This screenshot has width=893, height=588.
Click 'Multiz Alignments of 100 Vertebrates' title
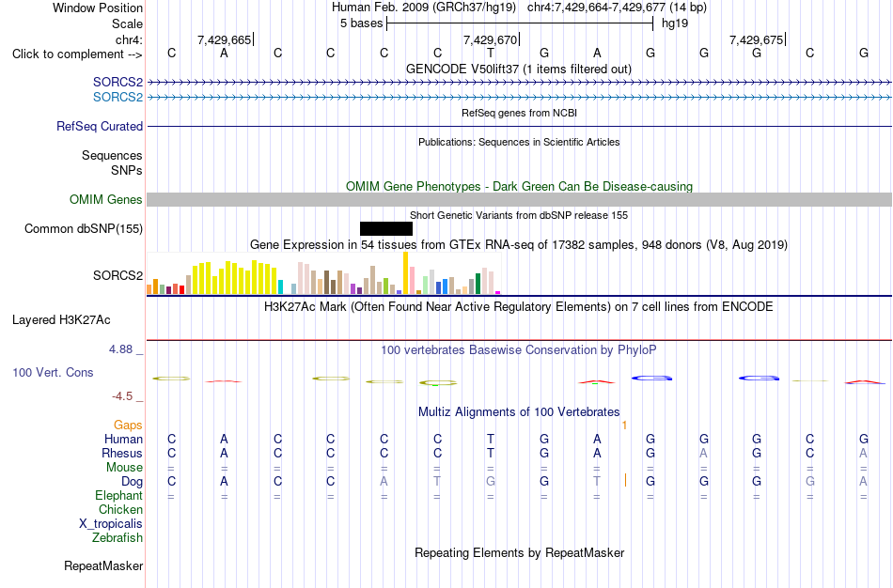(519, 411)
